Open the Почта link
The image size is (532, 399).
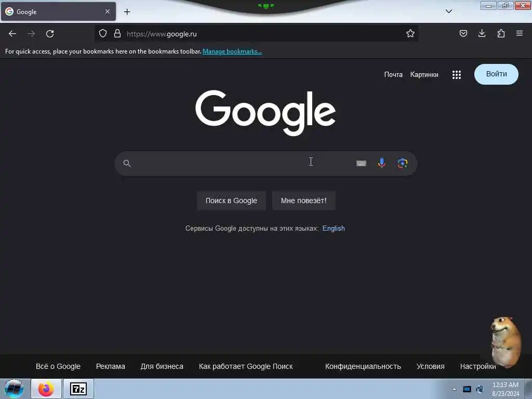click(393, 75)
